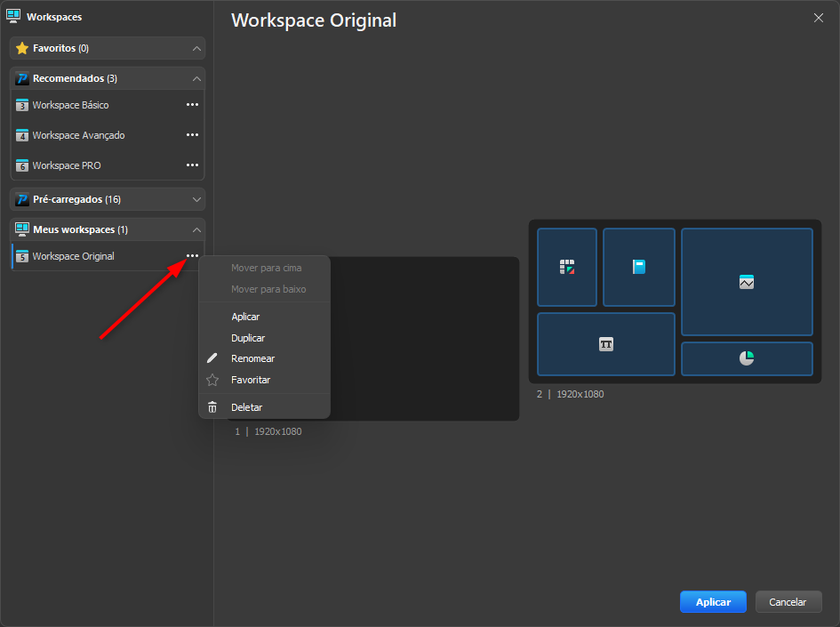Open the options dots for Workspace Avançado
Image resolution: width=840 pixels, height=627 pixels.
click(x=192, y=134)
